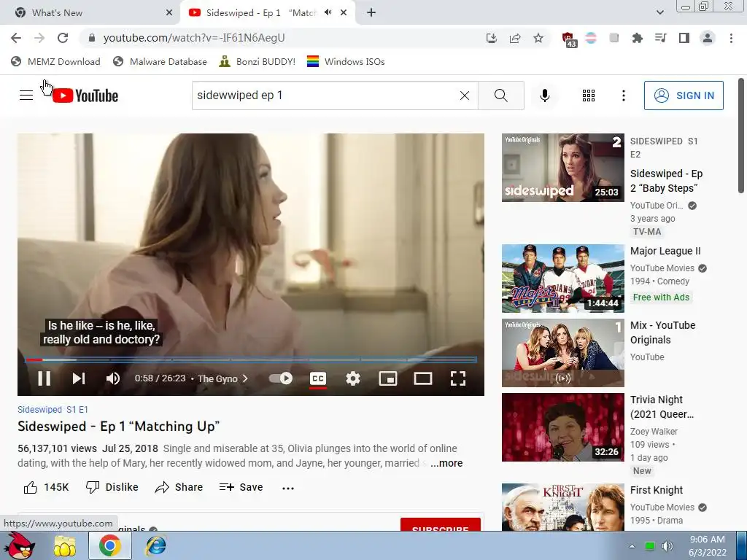Viewport: 747px width, 560px height.
Task: Open a new browser tab
Action: 371,13
